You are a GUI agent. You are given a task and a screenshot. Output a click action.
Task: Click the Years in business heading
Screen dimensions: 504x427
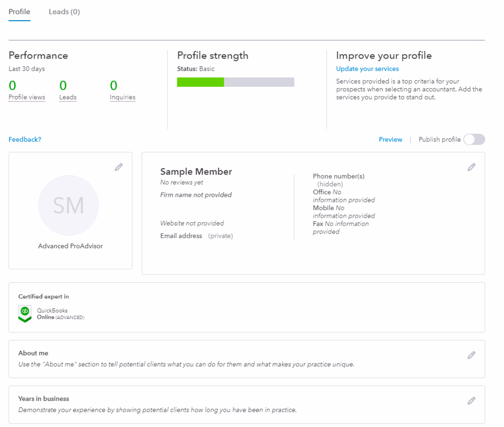click(x=43, y=399)
